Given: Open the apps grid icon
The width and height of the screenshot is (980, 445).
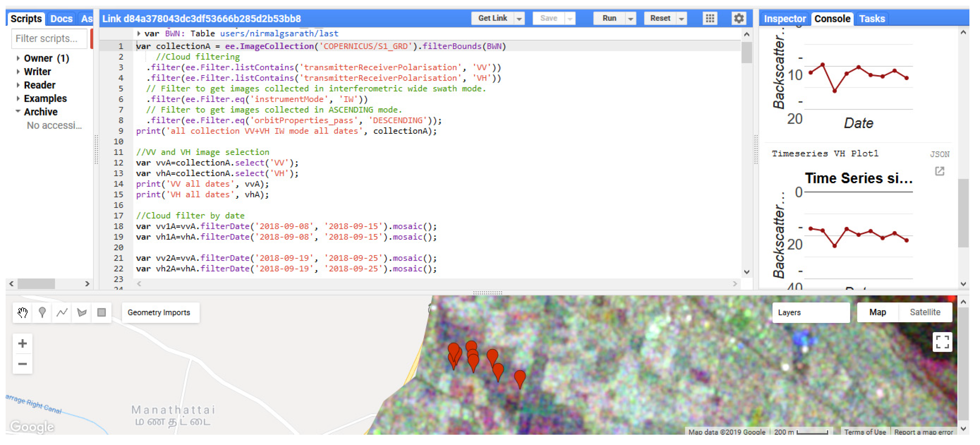Looking at the screenshot, I should tap(710, 18).
